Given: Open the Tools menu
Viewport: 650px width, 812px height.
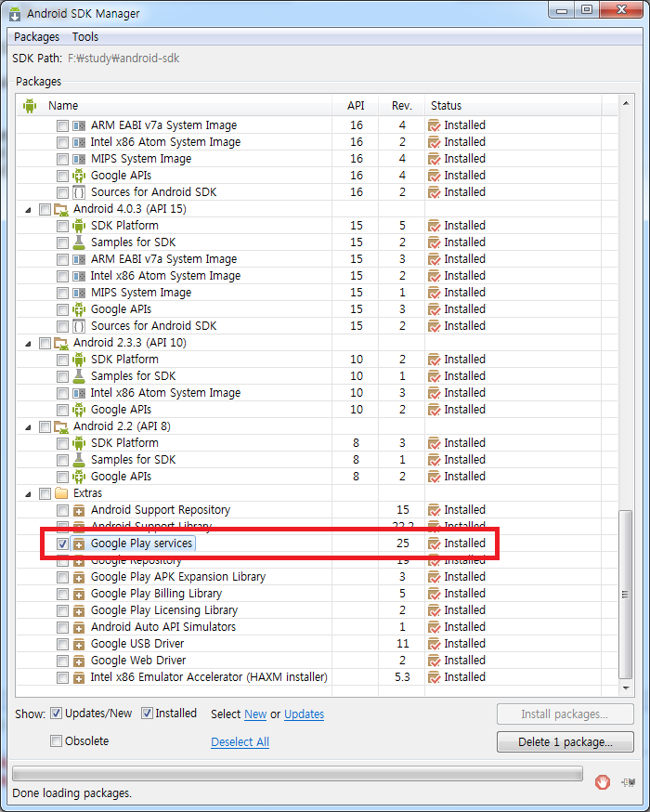Looking at the screenshot, I should 85,37.
